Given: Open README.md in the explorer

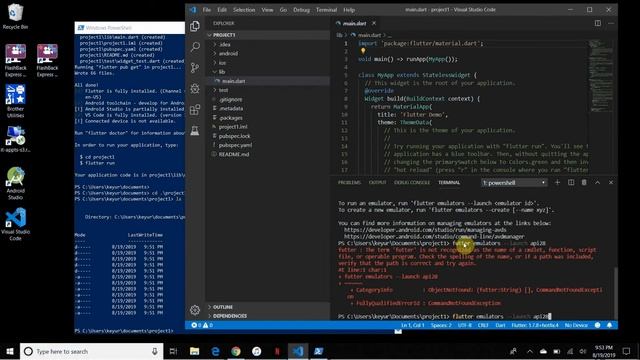Looking at the screenshot, I should [268, 154].
